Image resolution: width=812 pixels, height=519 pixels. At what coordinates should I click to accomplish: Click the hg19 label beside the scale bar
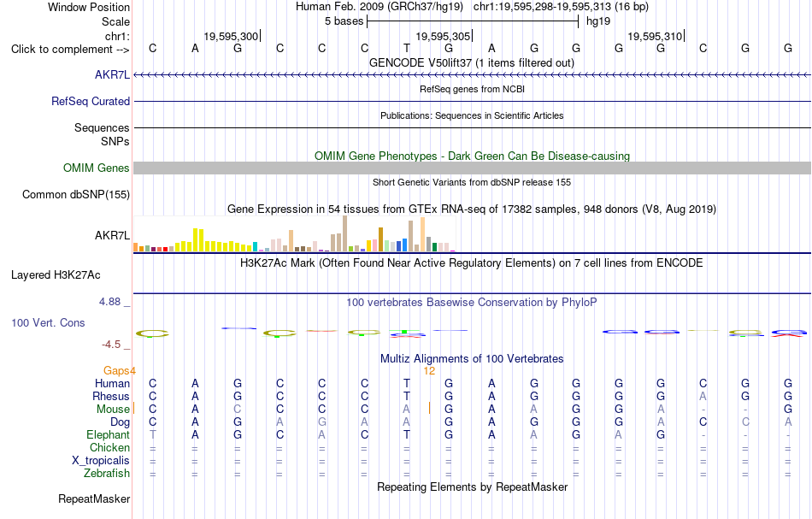coord(598,21)
